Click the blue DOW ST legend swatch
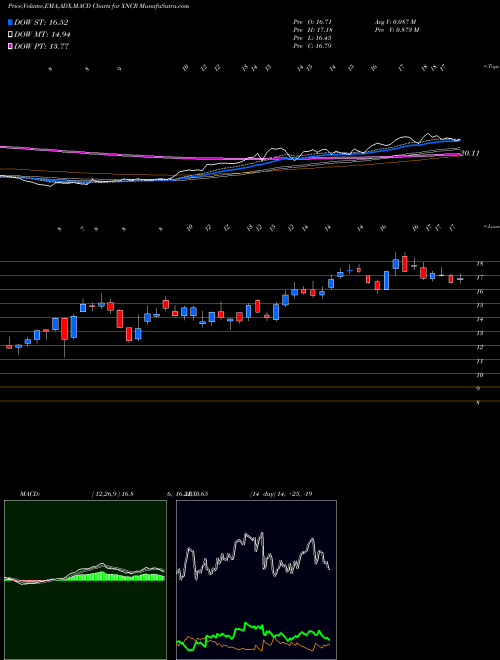500x660 pixels. (11, 23)
